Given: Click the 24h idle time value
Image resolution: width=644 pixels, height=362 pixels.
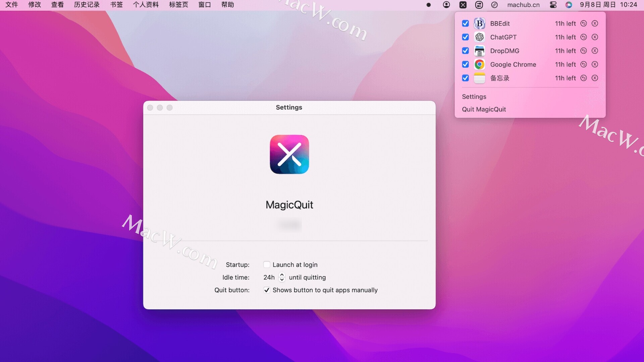Looking at the screenshot, I should [269, 278].
